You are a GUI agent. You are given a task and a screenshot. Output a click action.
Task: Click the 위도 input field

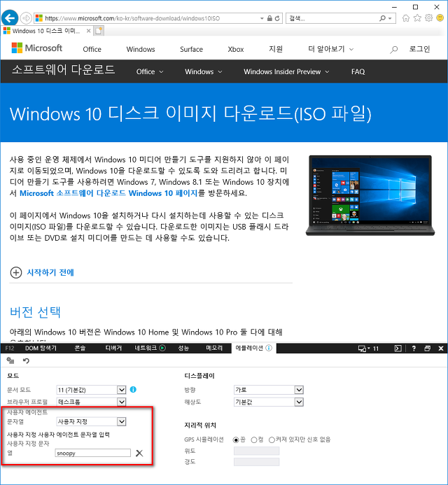(256, 451)
